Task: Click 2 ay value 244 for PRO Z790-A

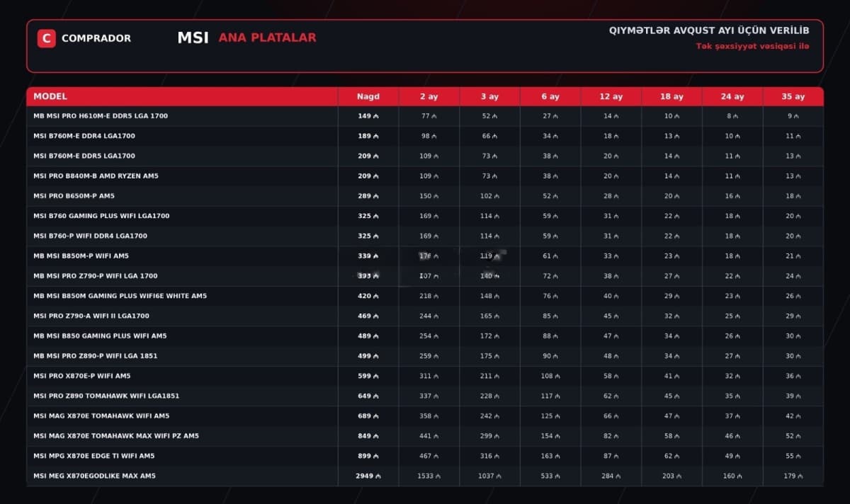Action: coord(429,316)
